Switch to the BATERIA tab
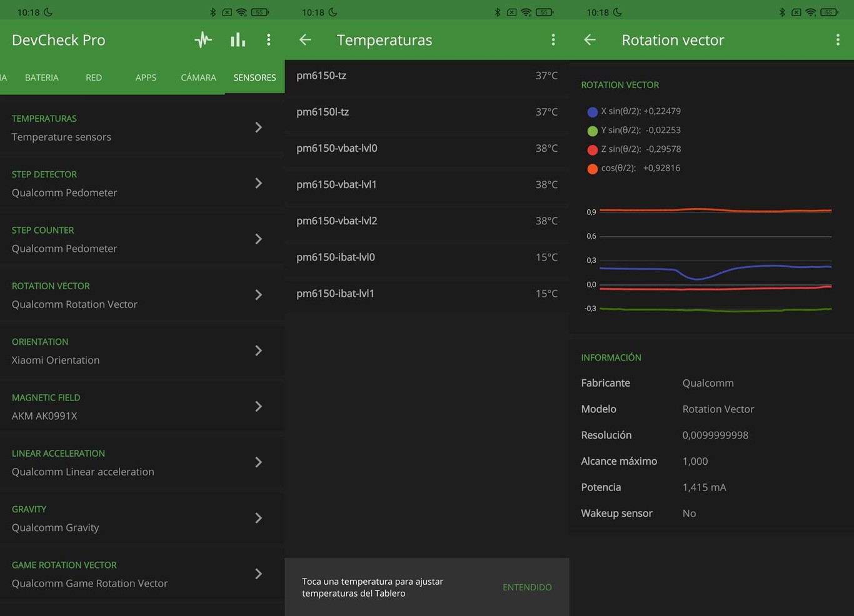This screenshot has width=854, height=616. click(x=42, y=77)
